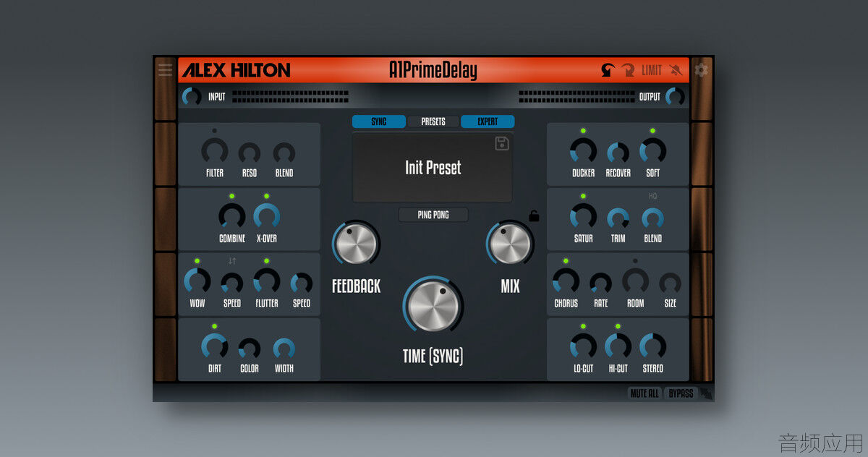Click the Blend knob next to Trim

coord(652,218)
